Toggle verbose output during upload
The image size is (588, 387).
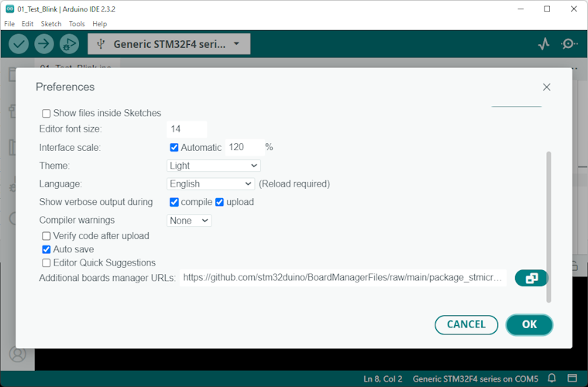pyautogui.click(x=220, y=202)
